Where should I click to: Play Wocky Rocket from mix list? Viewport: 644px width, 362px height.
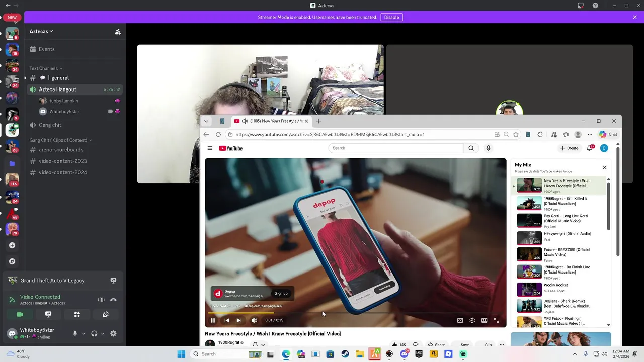[558, 289]
